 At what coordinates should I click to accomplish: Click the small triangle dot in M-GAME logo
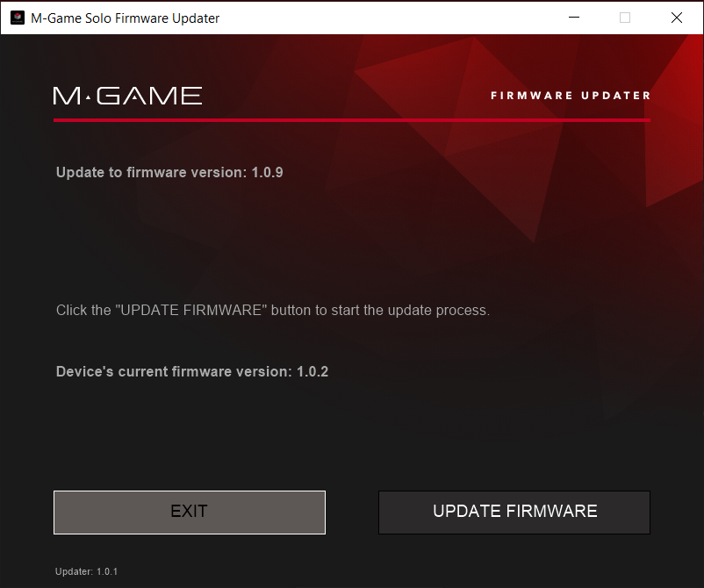click(x=88, y=97)
